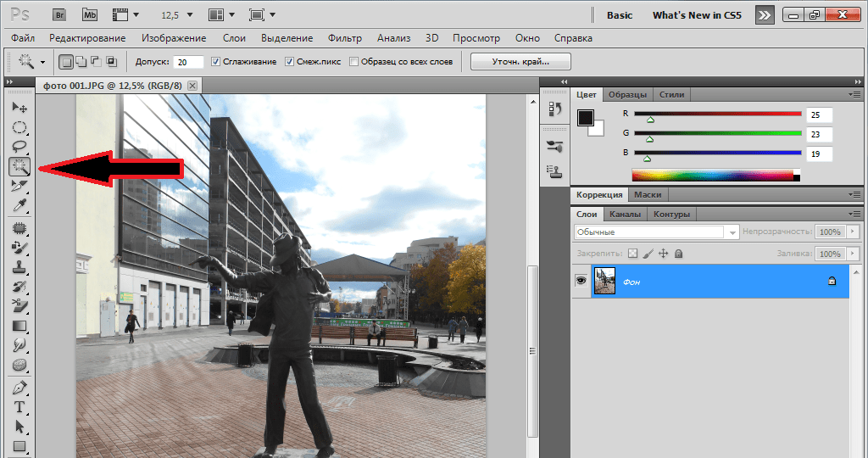Image resolution: width=868 pixels, height=458 pixels.
Task: Open Mini Bridge via Mb icon
Action: pos(90,14)
